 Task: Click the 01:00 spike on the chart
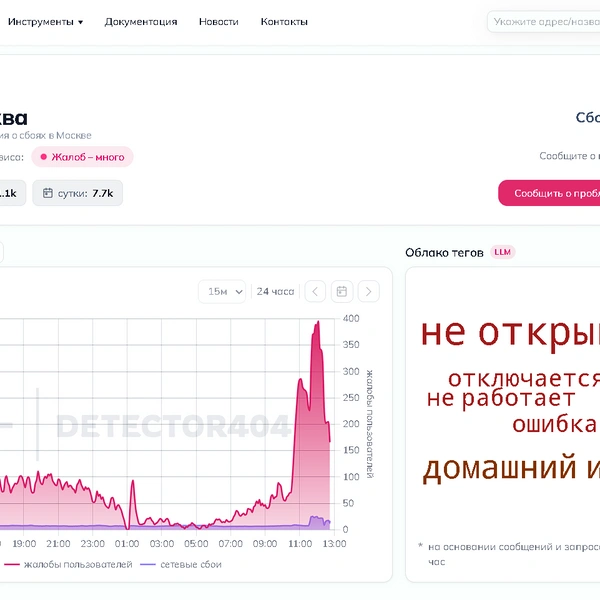[x=133, y=483]
